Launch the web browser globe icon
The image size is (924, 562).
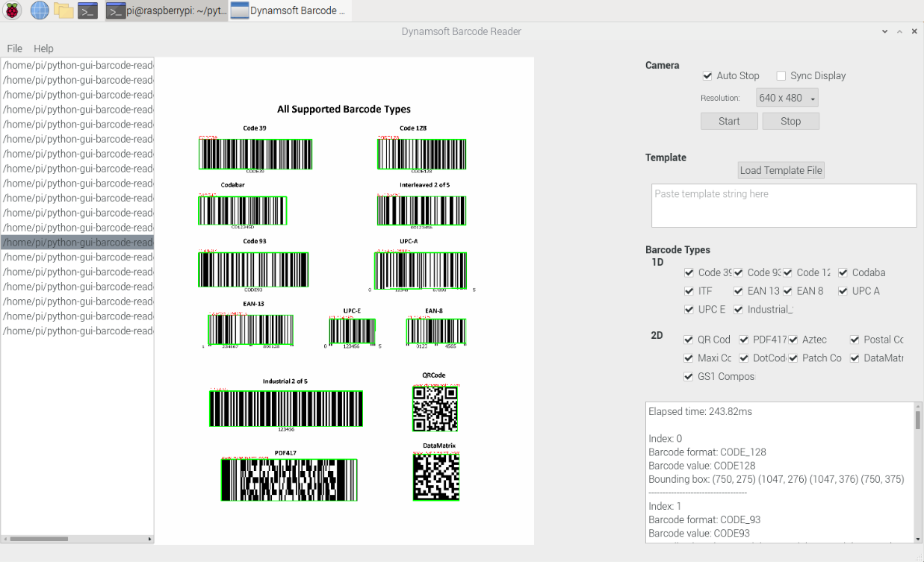click(39, 10)
